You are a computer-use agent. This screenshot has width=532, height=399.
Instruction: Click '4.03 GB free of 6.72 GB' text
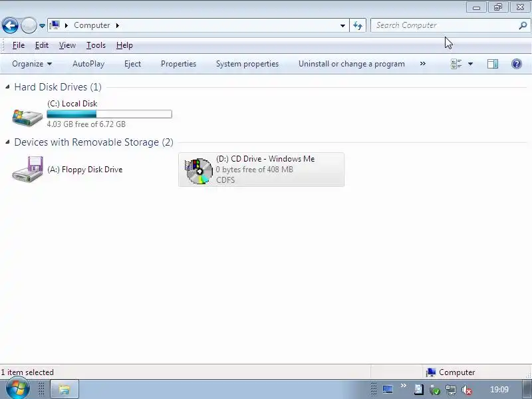point(86,124)
